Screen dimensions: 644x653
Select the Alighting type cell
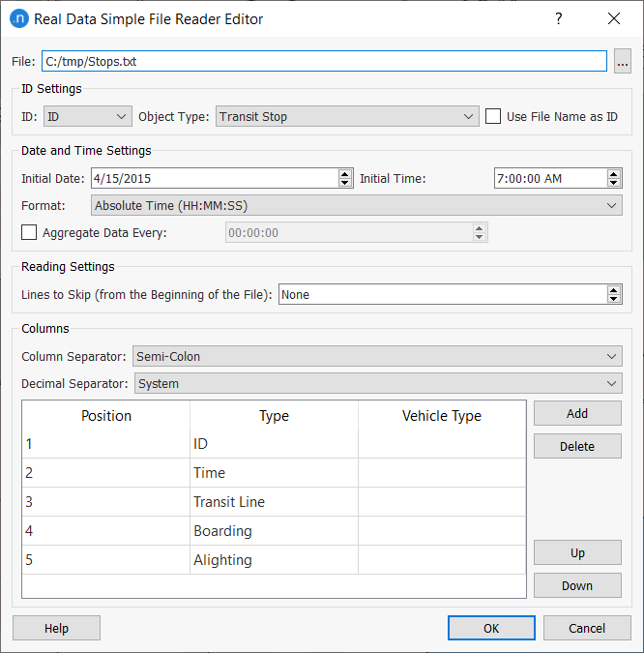[x=274, y=560]
